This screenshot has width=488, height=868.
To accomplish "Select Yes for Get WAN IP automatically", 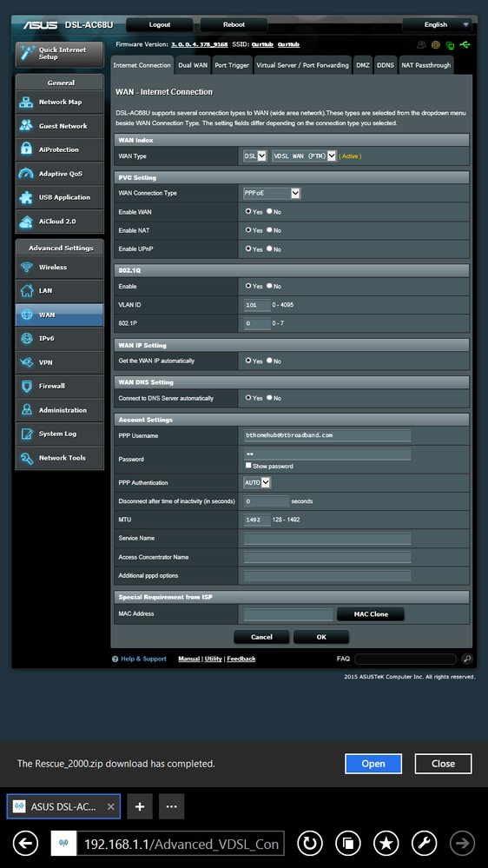I will [x=249, y=361].
